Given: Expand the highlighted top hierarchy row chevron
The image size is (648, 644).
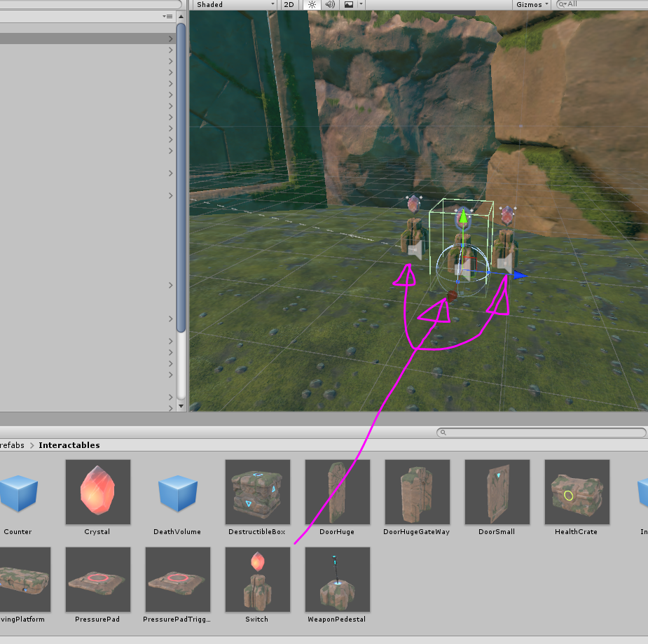Looking at the screenshot, I should 171,38.
